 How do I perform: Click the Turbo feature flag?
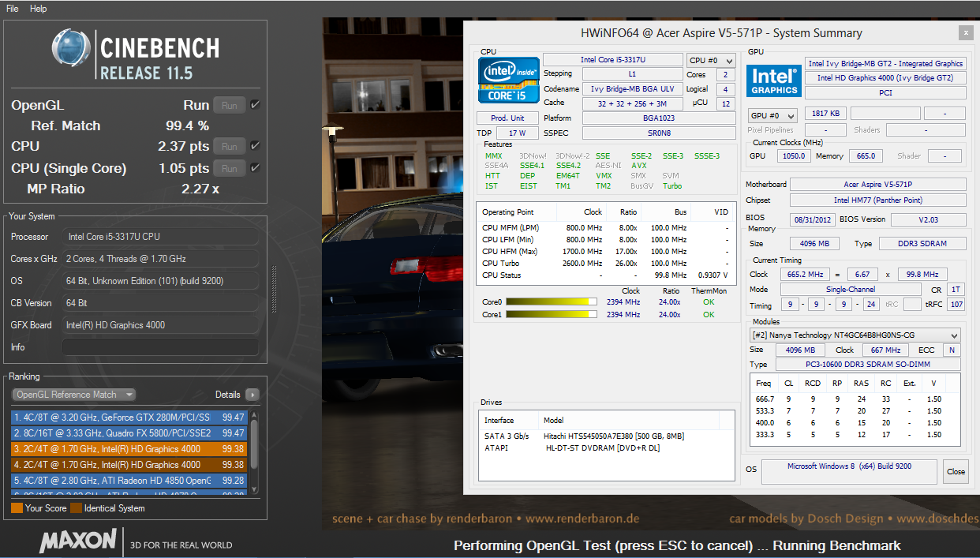coord(672,186)
